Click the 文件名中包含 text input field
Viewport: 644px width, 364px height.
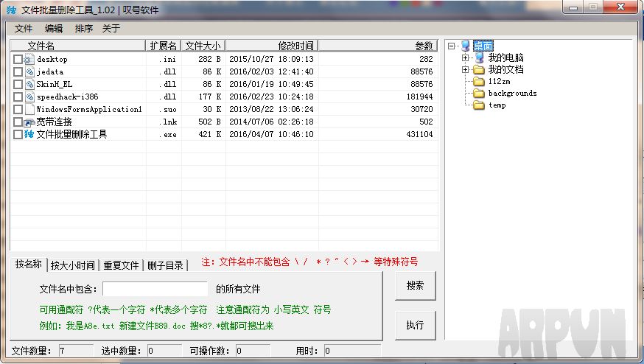pos(155,289)
